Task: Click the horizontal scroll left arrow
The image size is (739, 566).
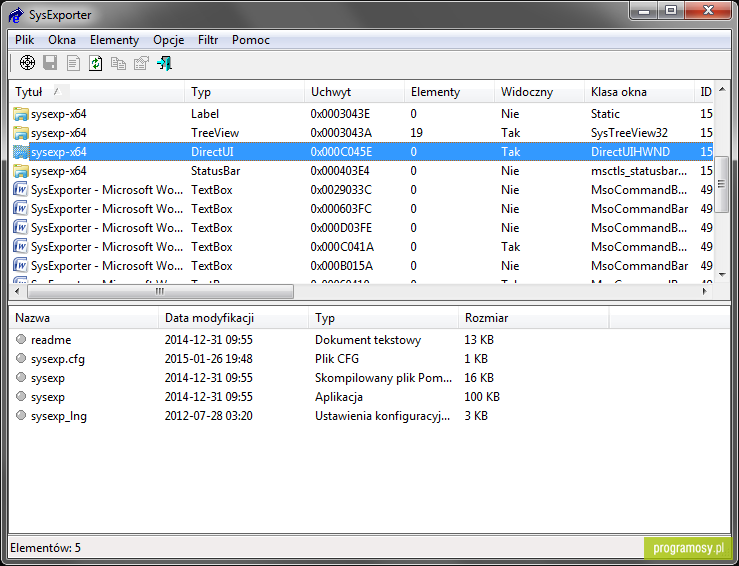Action: pyautogui.click(x=17, y=291)
